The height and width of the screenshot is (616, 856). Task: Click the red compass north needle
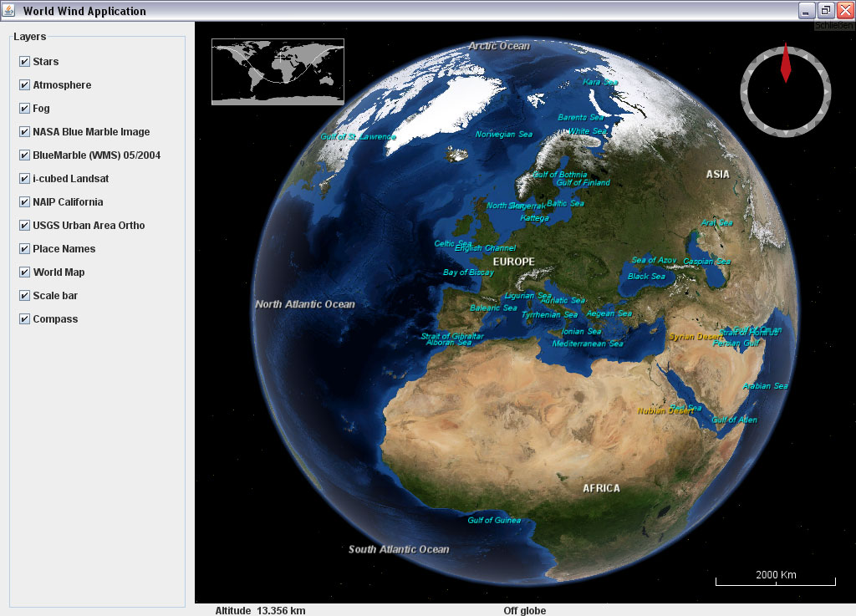click(x=786, y=63)
